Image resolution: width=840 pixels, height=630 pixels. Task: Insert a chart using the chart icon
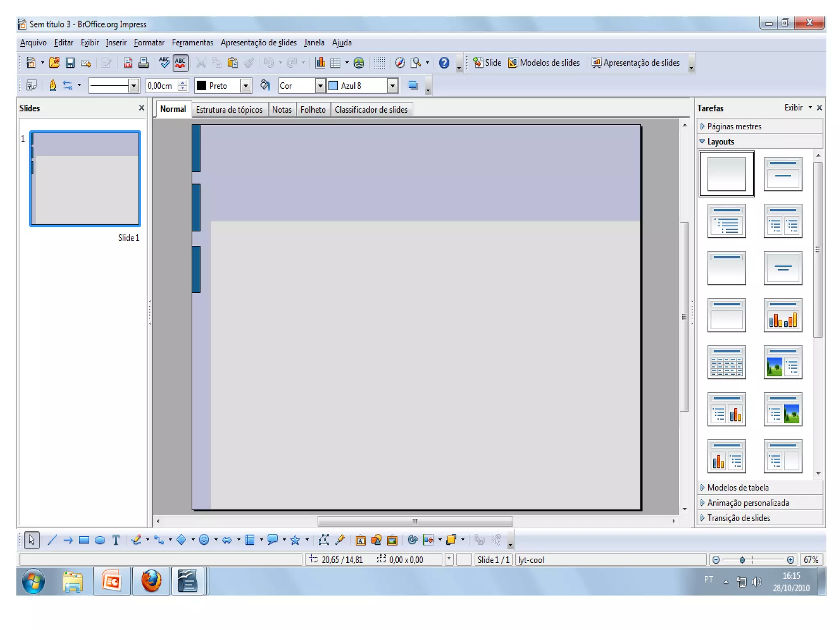click(320, 63)
